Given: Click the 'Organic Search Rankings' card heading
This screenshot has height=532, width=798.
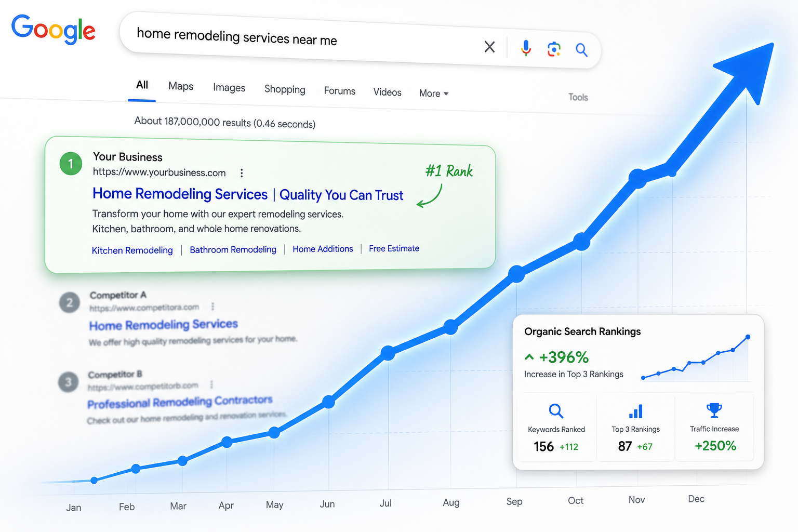Looking at the screenshot, I should [x=582, y=331].
